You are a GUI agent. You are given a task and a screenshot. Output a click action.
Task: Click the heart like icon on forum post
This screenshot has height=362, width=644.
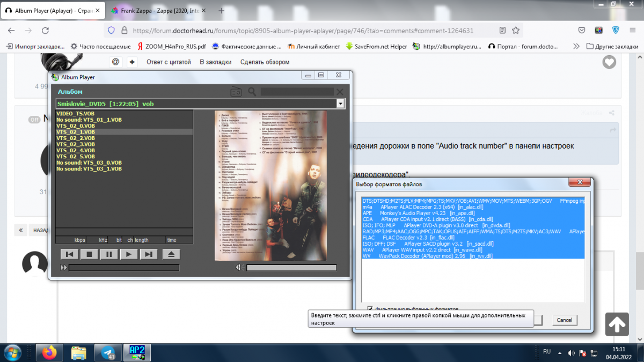pos(609,62)
